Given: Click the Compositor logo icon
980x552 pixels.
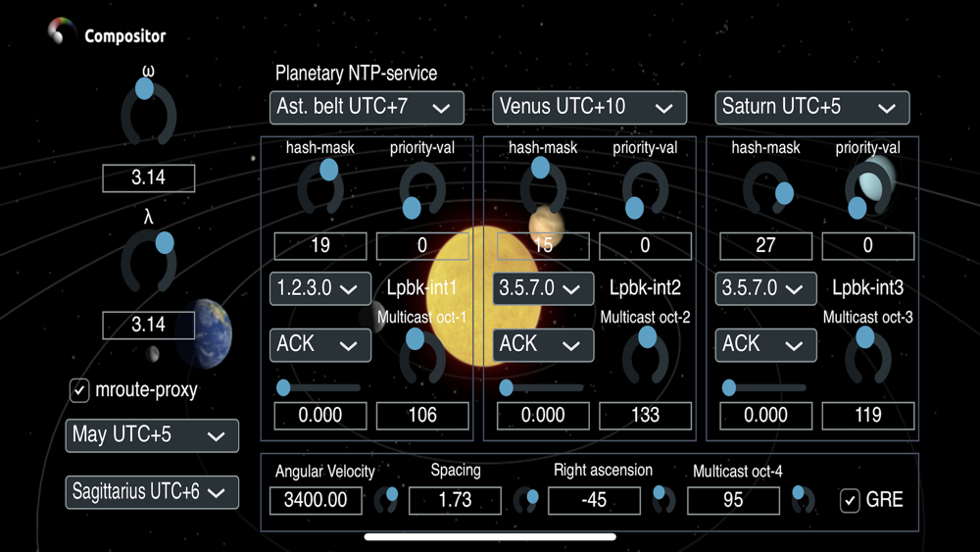Looking at the screenshot, I should click(x=61, y=31).
